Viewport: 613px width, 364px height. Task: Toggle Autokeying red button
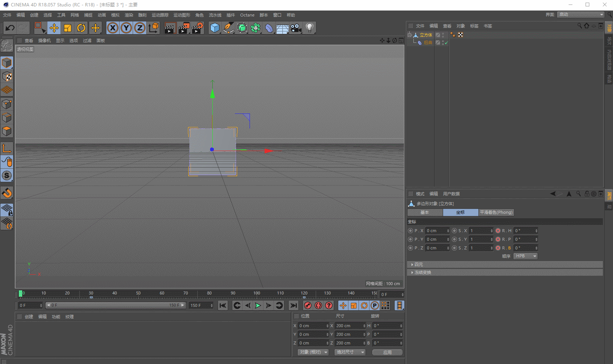(x=318, y=305)
